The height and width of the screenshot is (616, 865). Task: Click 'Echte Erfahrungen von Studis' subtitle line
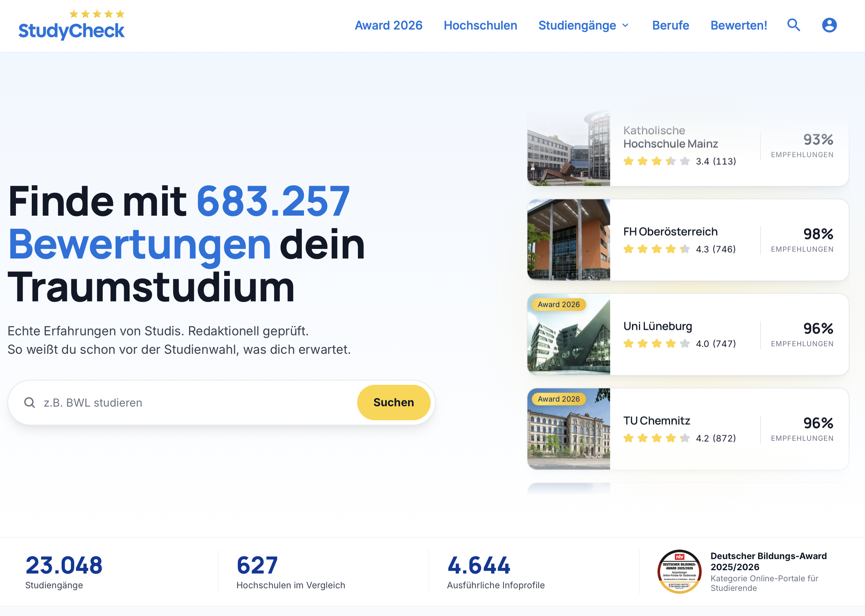[x=158, y=331]
